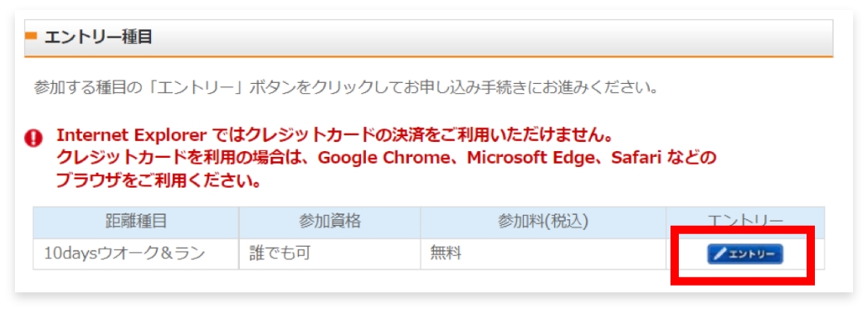The width and height of the screenshot is (868, 313).
Task: Click the instruction sentence starting 参加する種目の
Action: (346, 87)
